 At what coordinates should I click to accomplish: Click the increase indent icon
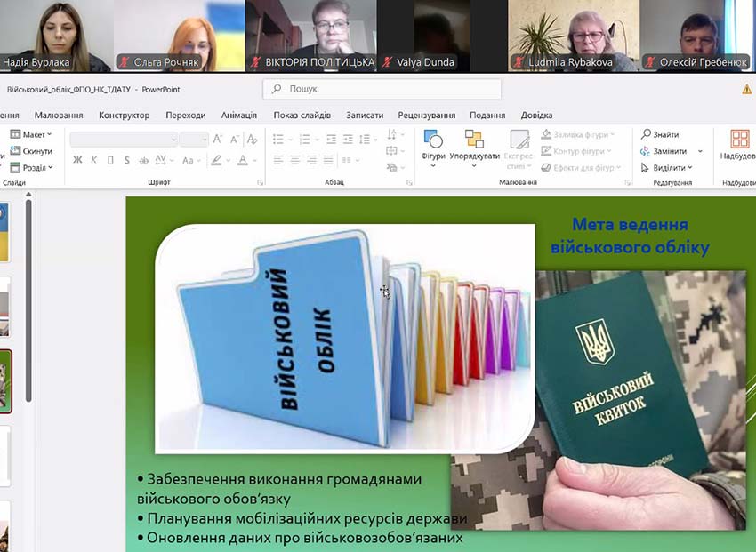tap(349, 140)
